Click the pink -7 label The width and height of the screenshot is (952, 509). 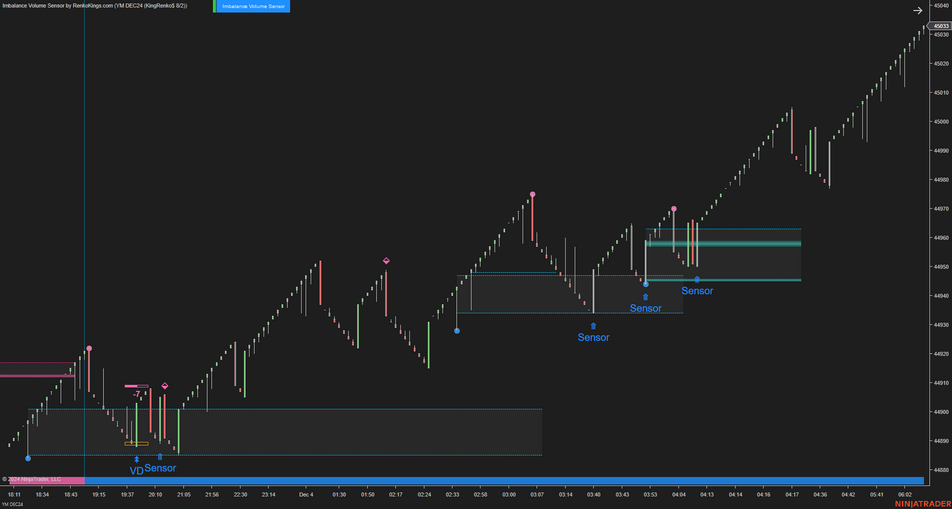pos(137,394)
